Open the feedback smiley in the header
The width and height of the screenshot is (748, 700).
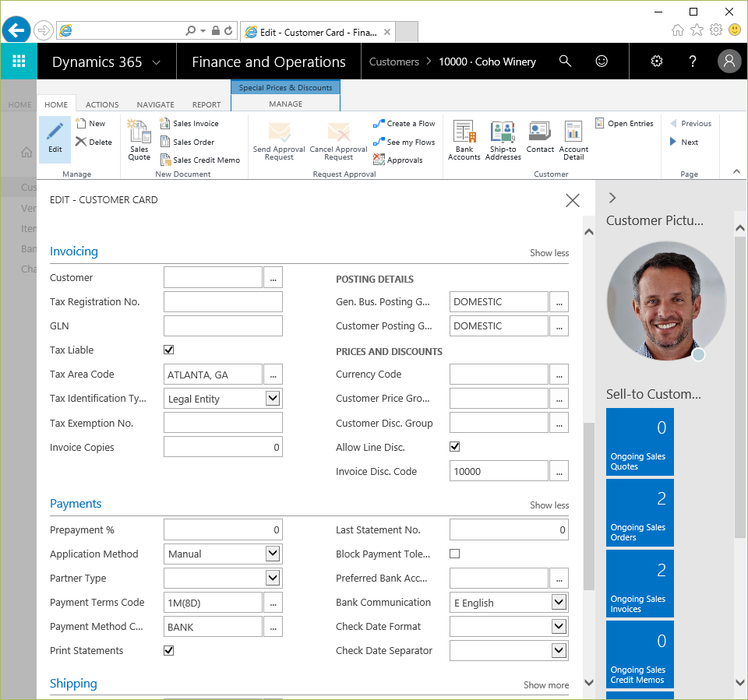(602, 61)
